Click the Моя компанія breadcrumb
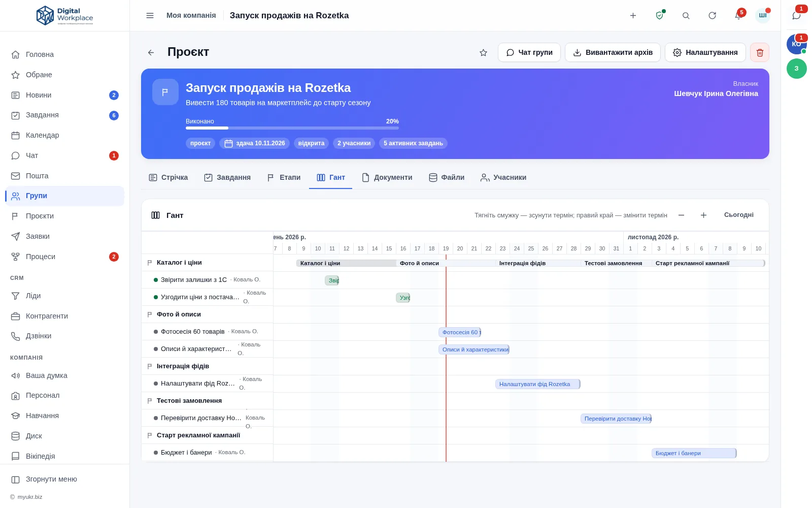The width and height of the screenshot is (812, 508). [x=191, y=16]
